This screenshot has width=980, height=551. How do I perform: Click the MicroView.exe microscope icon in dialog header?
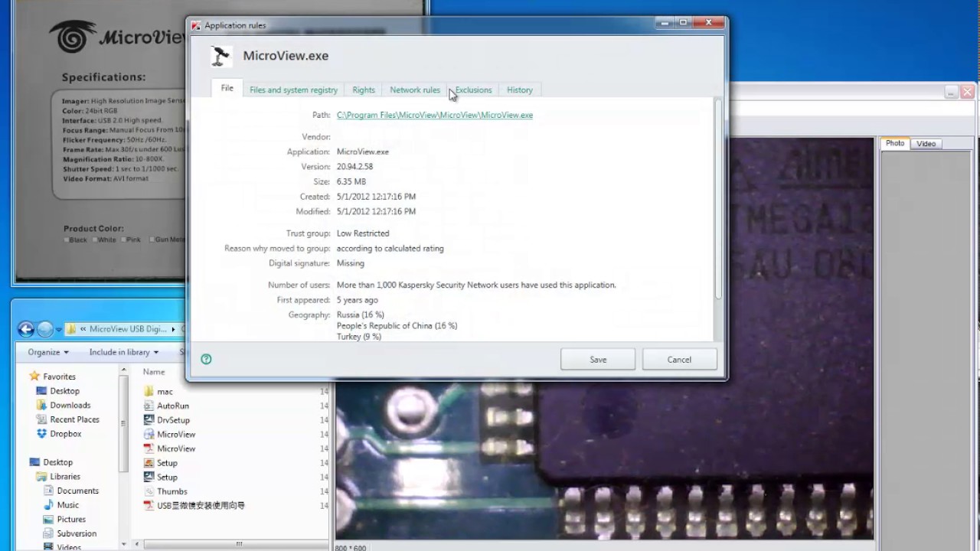point(221,56)
